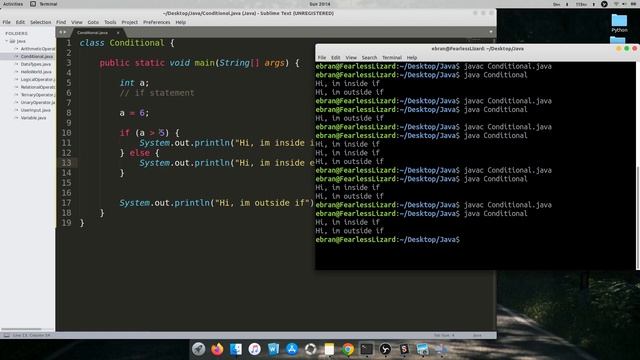Viewport: 640px width, 360px height.
Task: Open the File menu in Terminal window
Action: coord(322,58)
